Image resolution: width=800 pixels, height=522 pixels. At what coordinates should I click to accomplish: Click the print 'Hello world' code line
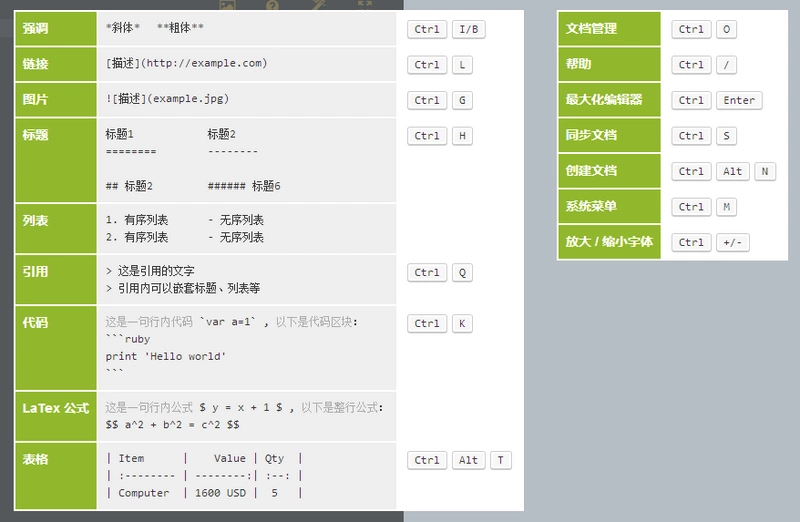165,356
